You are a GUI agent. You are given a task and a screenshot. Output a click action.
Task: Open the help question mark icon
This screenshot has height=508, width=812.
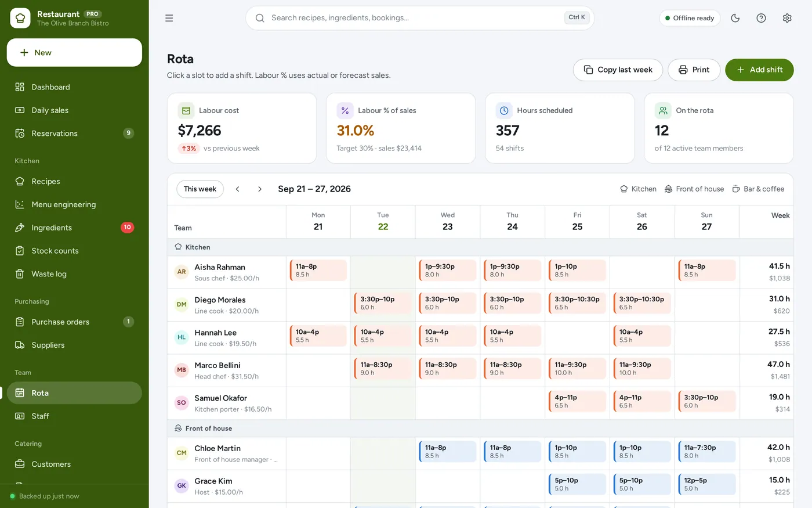coord(761,18)
